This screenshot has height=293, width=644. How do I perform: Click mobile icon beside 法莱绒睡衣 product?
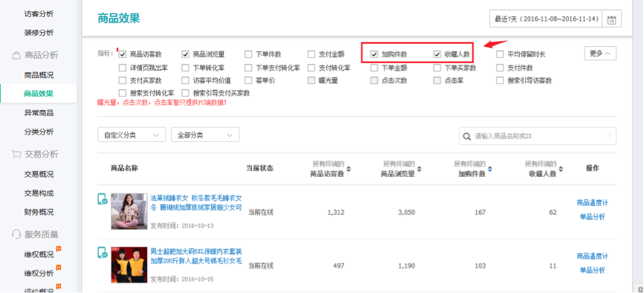[x=103, y=199]
